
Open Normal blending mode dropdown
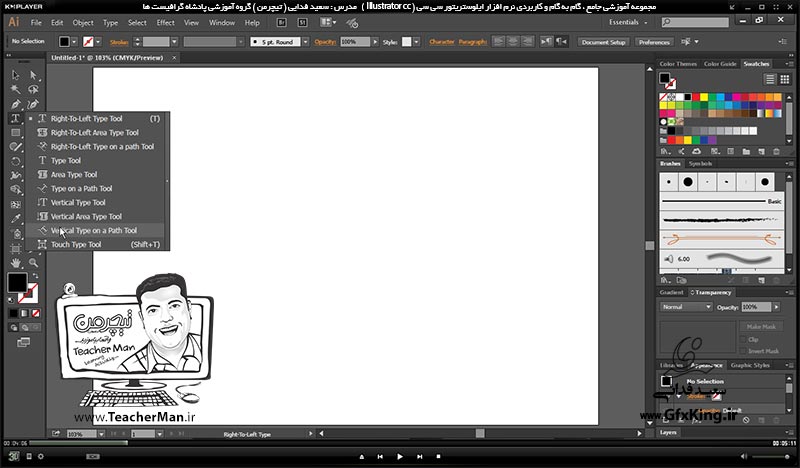686,307
